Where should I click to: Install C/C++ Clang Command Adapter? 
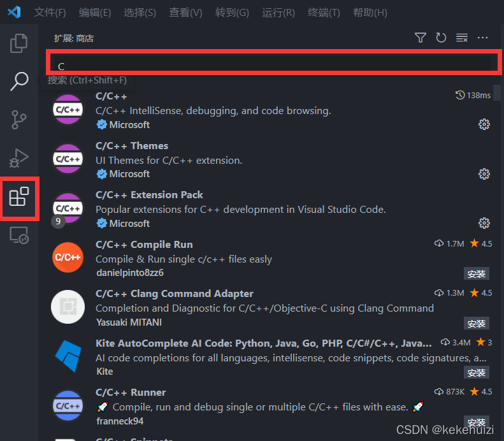click(477, 323)
